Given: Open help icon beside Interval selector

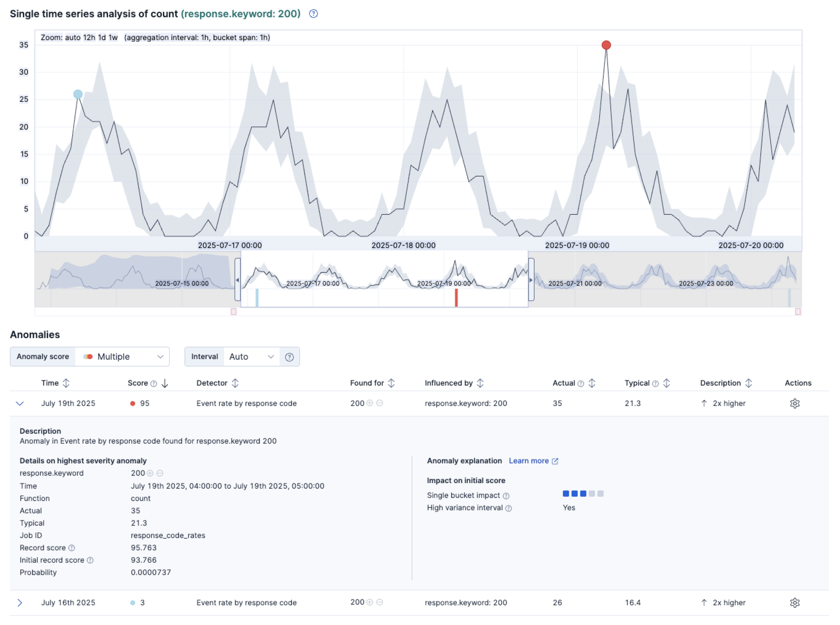Looking at the screenshot, I should pyautogui.click(x=289, y=357).
